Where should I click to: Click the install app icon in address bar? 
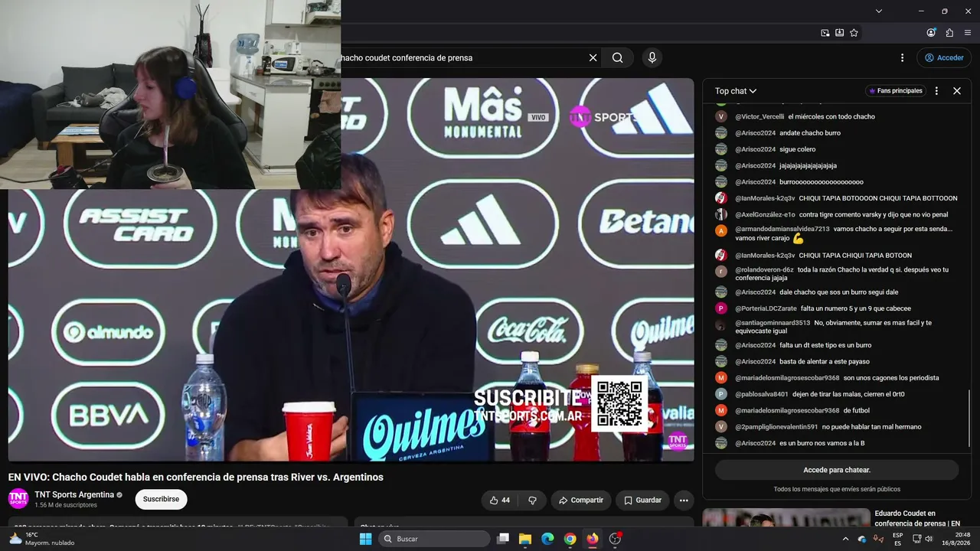point(840,33)
